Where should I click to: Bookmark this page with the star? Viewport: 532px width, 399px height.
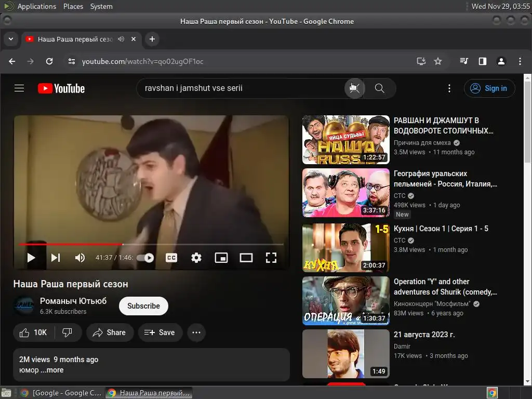437,61
